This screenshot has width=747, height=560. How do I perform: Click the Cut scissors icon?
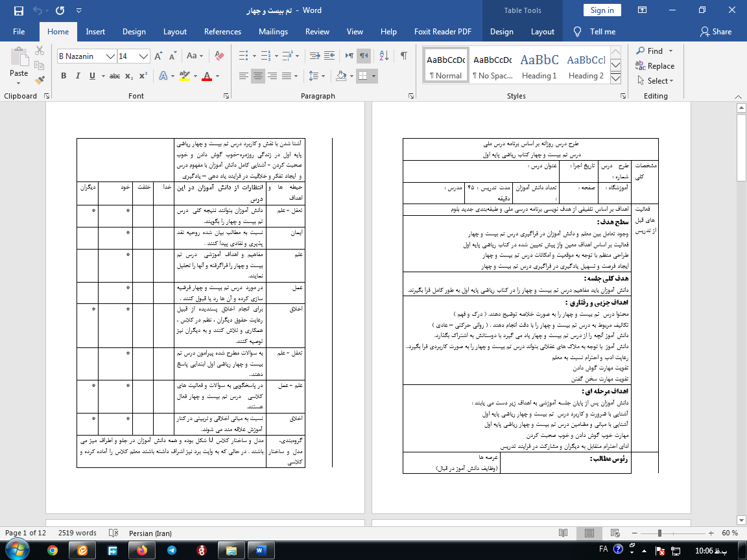point(40,51)
